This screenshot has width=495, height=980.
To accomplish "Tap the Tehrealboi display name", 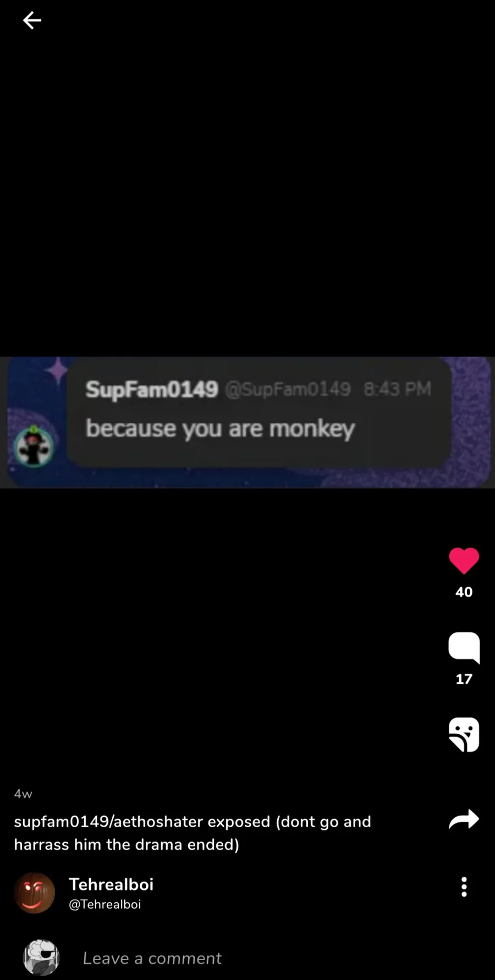I will tap(111, 884).
